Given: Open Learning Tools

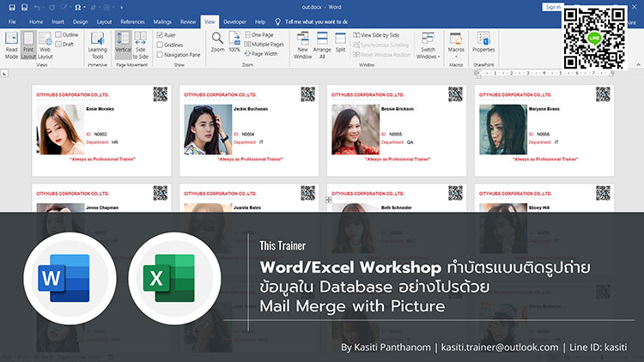Looking at the screenshot, I should [x=97, y=45].
